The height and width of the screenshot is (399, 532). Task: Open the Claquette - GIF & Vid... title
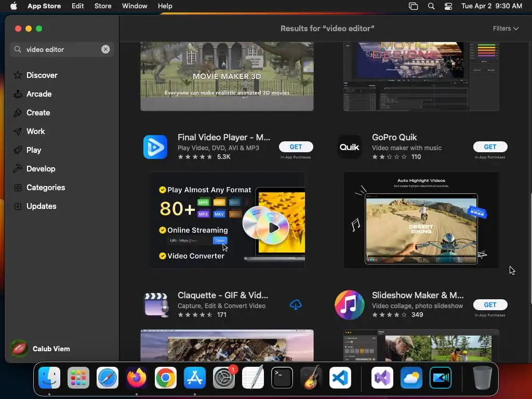point(223,295)
